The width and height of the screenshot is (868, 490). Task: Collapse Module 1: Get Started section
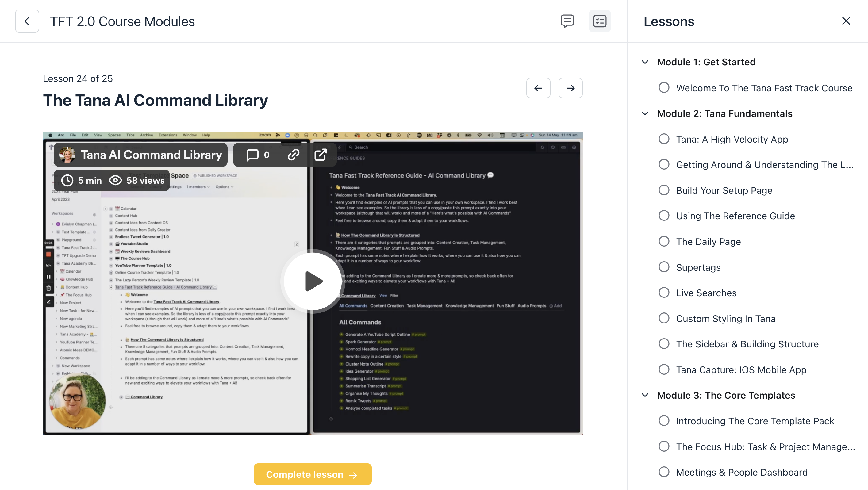coord(645,62)
